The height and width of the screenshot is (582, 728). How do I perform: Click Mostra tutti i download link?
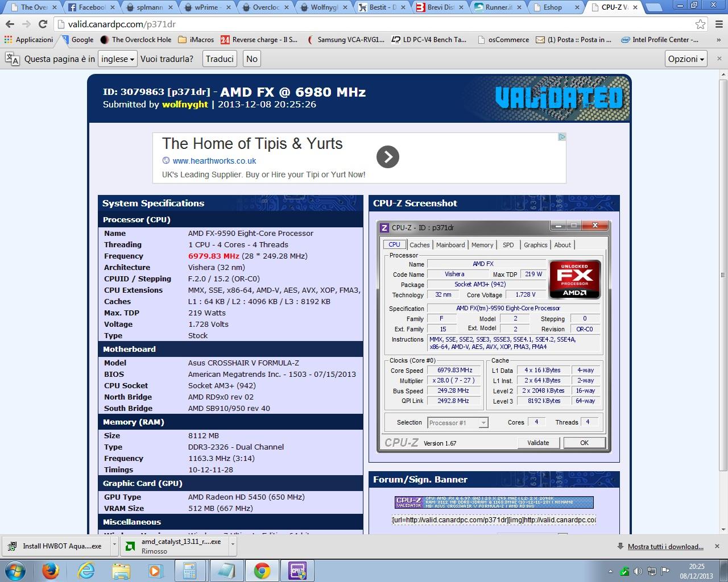coord(665,547)
